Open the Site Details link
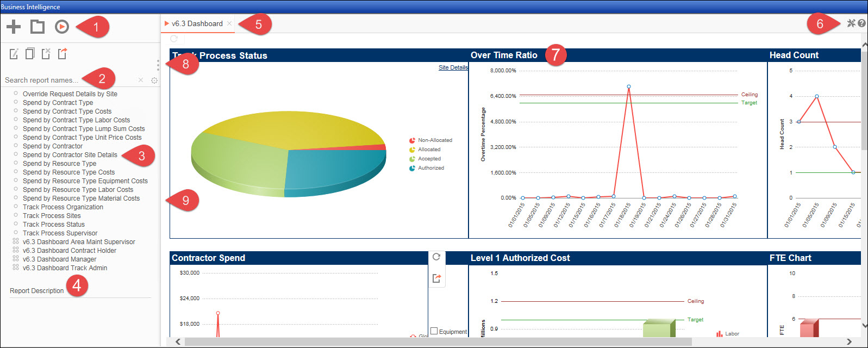868x348 pixels. pos(453,67)
